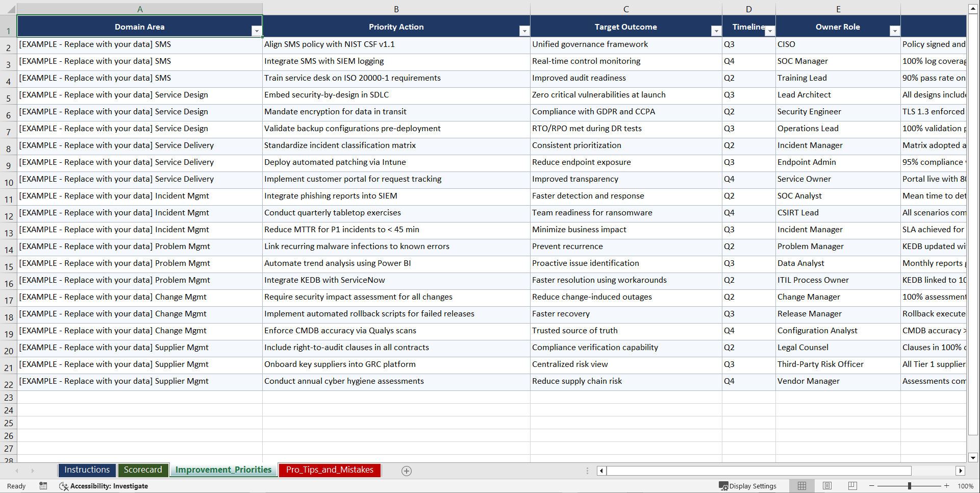
Task: Click the macro recording icon in the status bar
Action: (43, 486)
